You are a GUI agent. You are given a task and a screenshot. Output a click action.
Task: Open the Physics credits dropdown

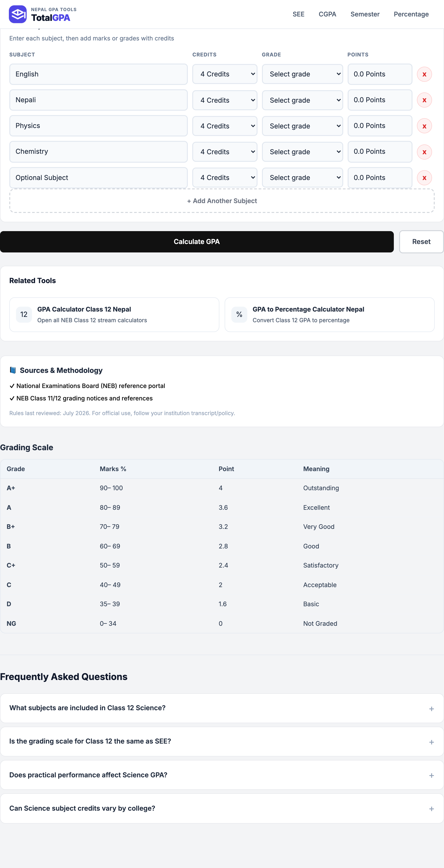[224, 126]
